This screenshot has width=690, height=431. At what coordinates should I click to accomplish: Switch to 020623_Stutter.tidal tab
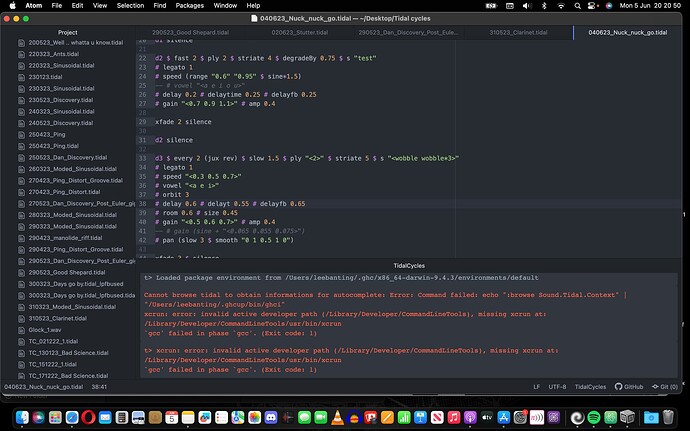(x=299, y=33)
